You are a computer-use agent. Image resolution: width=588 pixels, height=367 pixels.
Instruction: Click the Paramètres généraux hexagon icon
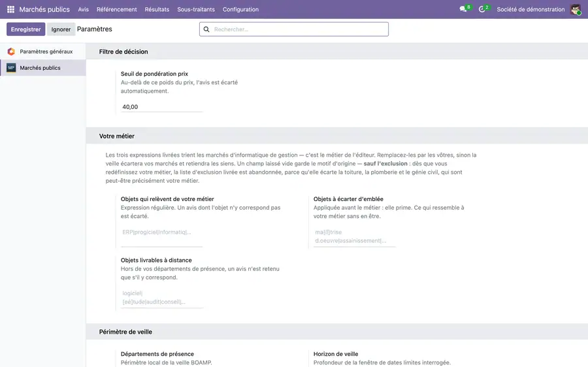click(x=11, y=52)
